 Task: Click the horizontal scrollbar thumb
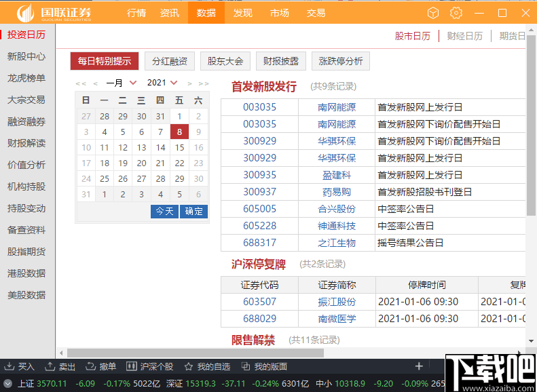(196, 353)
